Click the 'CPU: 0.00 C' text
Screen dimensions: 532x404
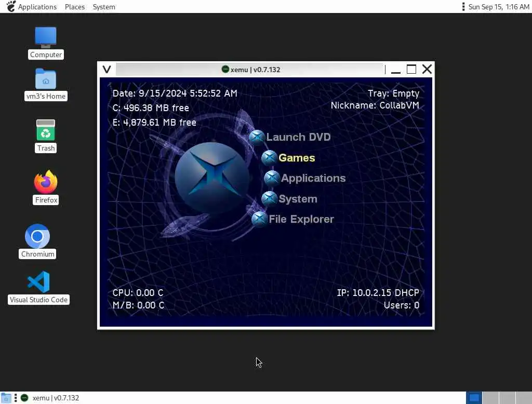click(138, 293)
